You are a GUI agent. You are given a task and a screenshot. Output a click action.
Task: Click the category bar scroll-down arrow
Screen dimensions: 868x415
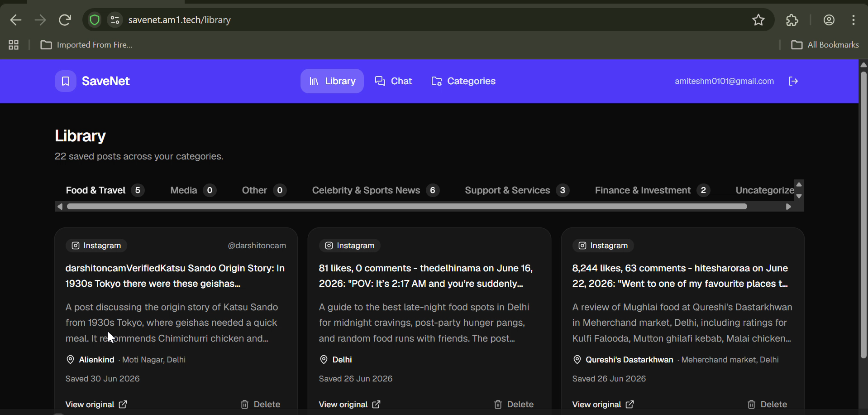[799, 196]
